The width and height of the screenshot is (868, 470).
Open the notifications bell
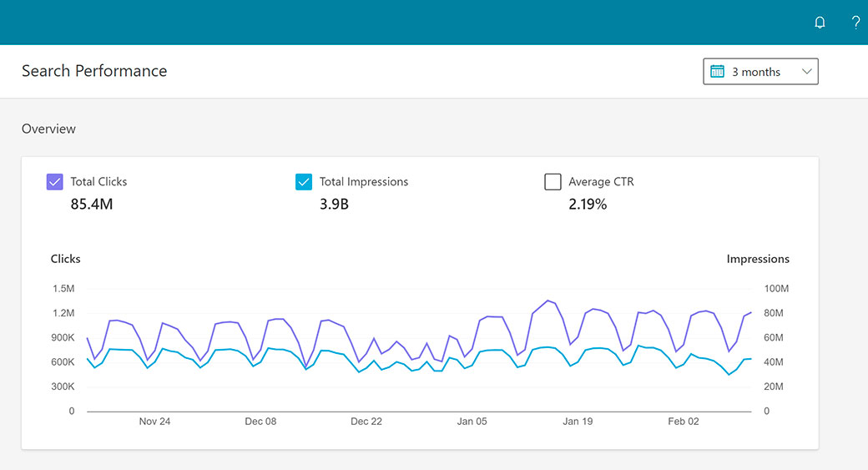[x=820, y=23]
